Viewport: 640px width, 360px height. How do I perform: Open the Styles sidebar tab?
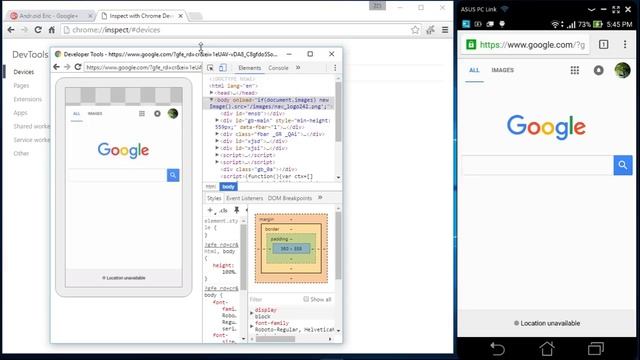click(214, 198)
